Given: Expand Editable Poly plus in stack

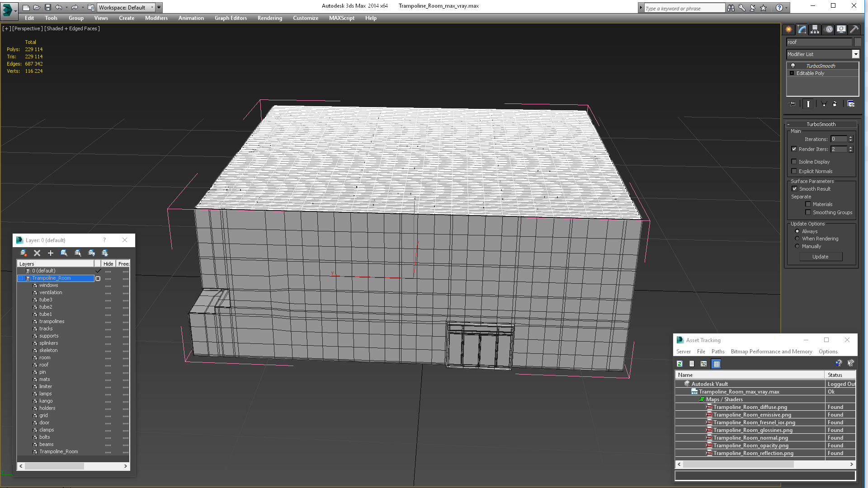Looking at the screenshot, I should pyautogui.click(x=792, y=73).
